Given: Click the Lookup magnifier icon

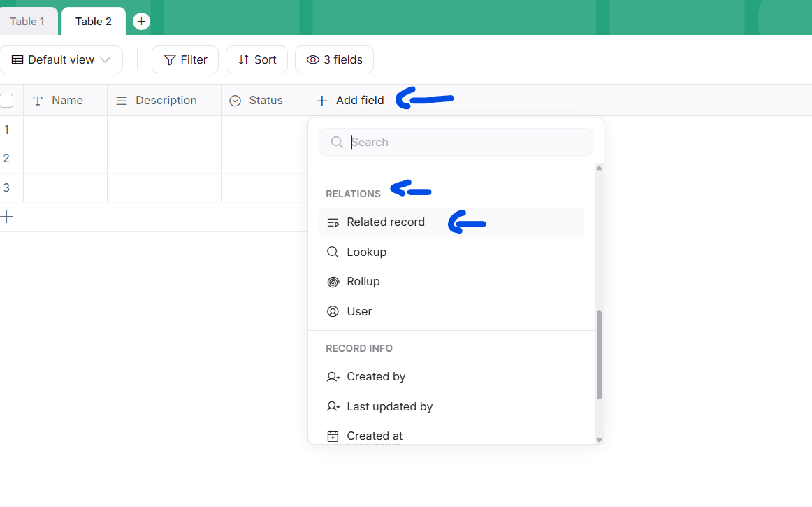Looking at the screenshot, I should click(333, 252).
